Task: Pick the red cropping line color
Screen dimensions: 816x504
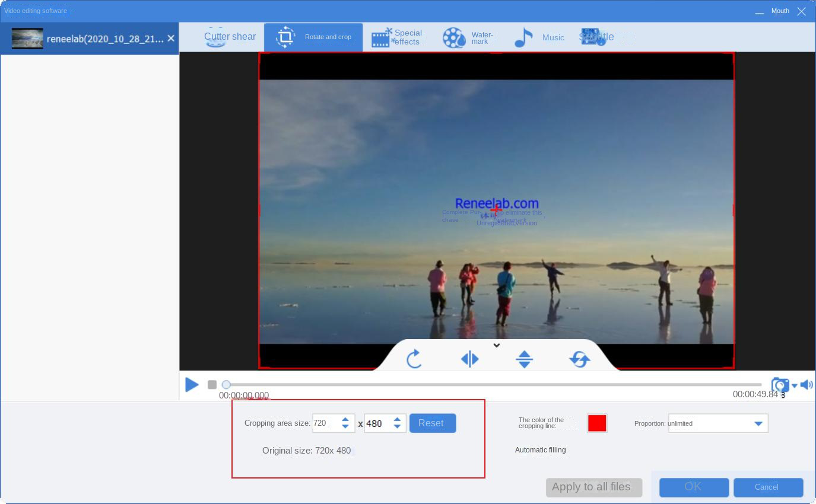Action: point(597,423)
